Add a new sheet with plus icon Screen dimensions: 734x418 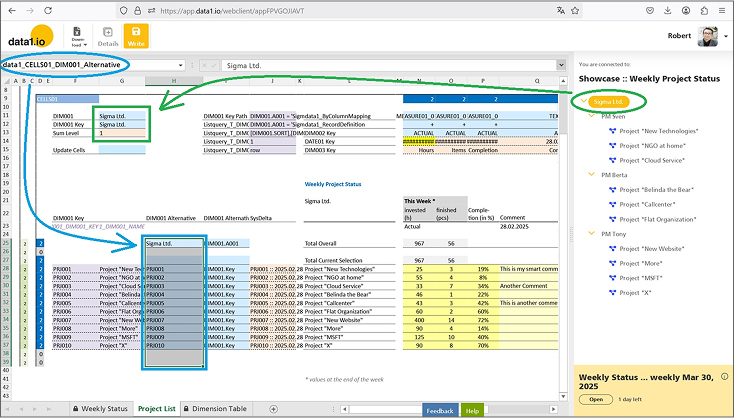pos(273,409)
